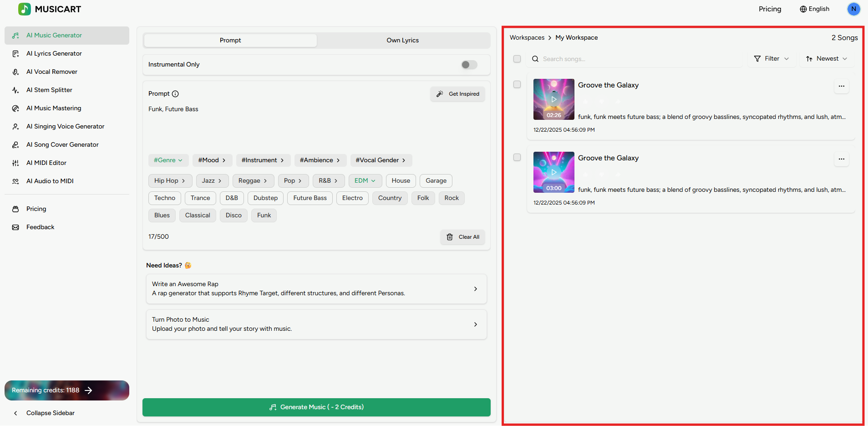Open the AI MIDI Editor
The height and width of the screenshot is (426, 868).
tap(46, 163)
